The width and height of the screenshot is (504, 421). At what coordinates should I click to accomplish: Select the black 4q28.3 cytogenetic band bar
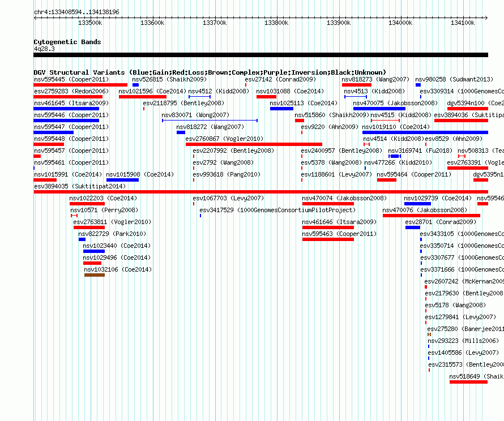[x=260, y=55]
